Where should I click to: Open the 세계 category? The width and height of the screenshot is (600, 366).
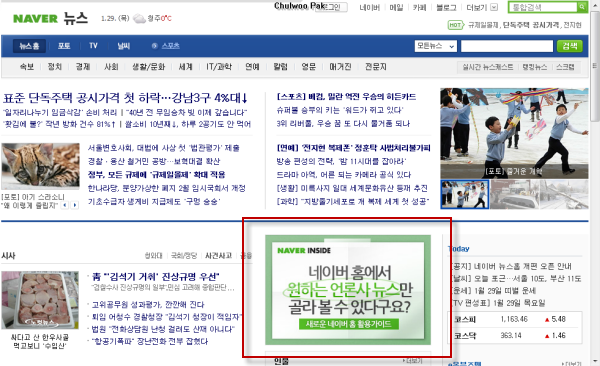(x=186, y=67)
